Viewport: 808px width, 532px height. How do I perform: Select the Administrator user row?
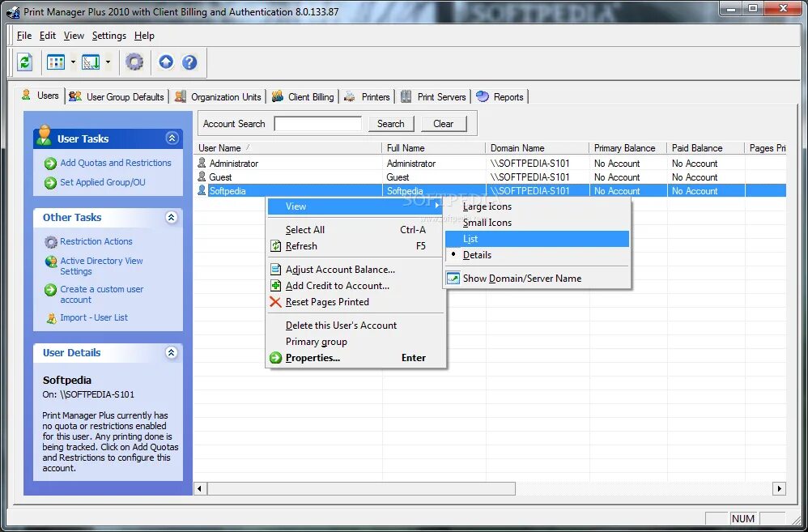point(491,164)
